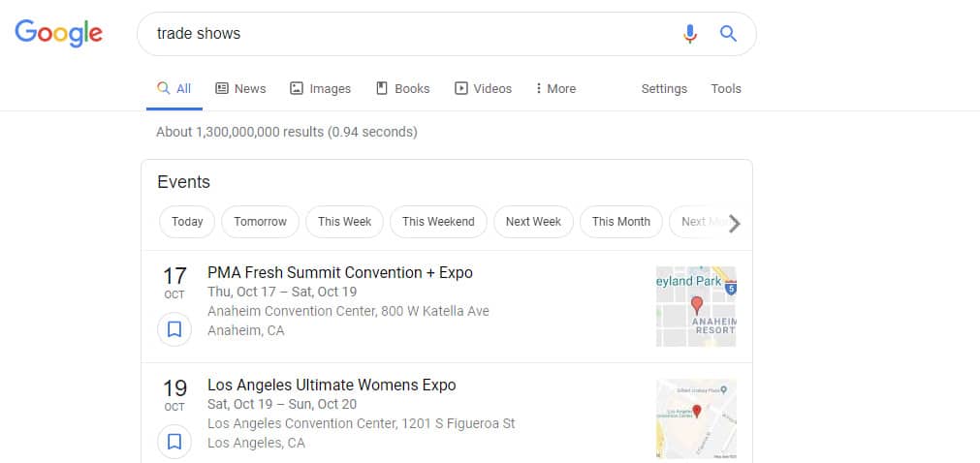Open search Tools
980x463 pixels.
[x=726, y=88]
